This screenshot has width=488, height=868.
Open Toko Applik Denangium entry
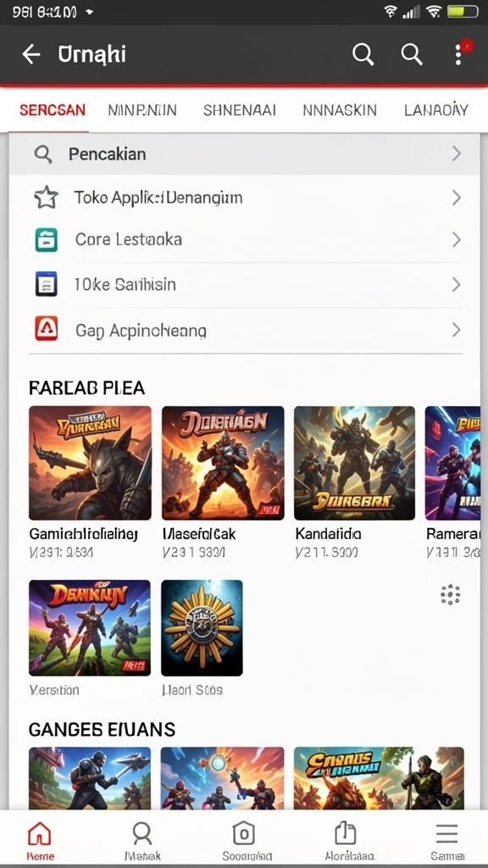click(x=246, y=198)
